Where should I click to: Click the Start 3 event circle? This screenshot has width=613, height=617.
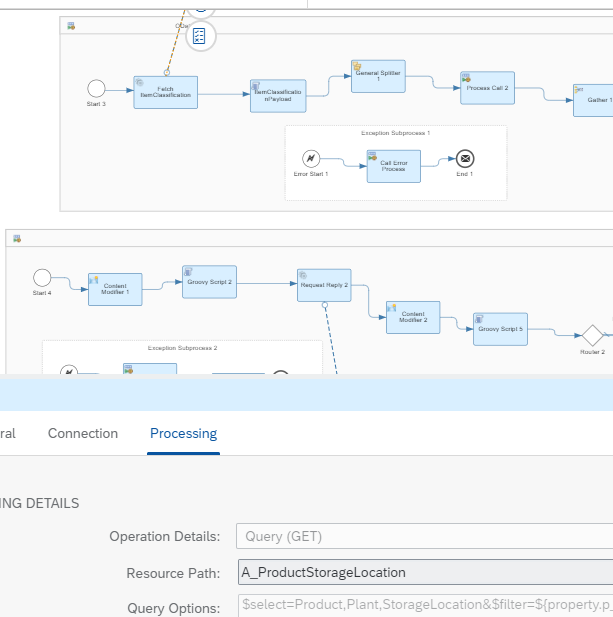tap(96, 88)
